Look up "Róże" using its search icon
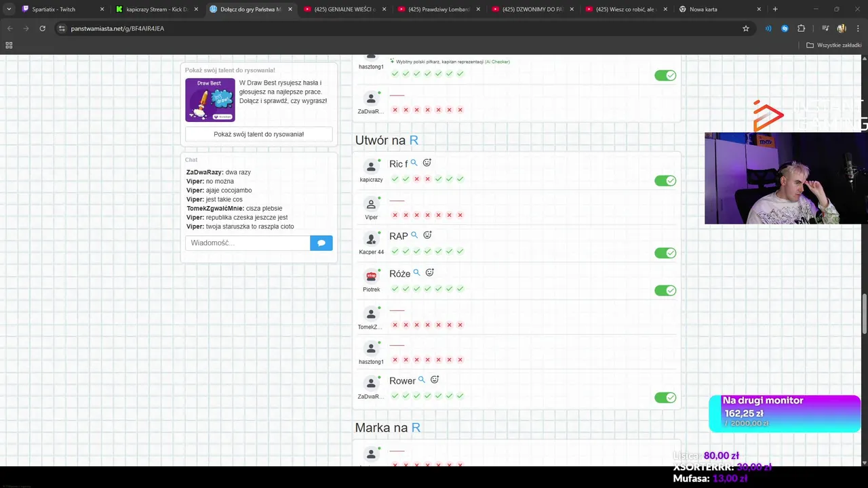 pos(416,272)
